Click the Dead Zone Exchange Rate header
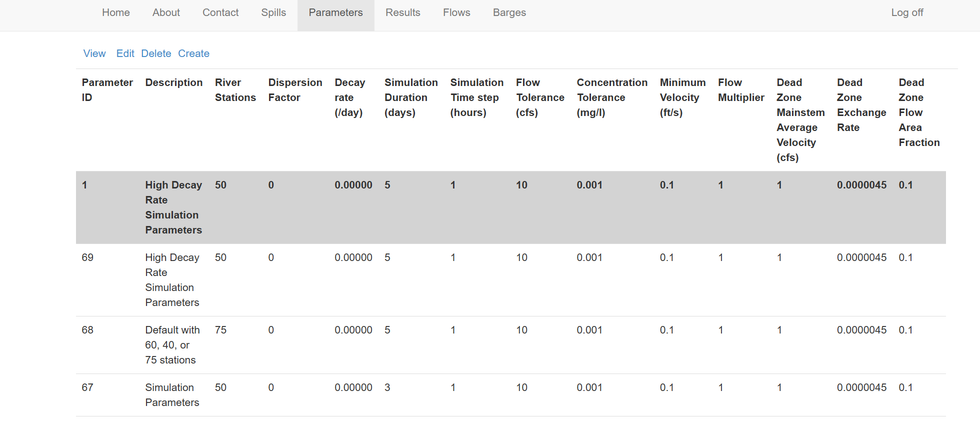This screenshot has width=980, height=423. [x=861, y=105]
